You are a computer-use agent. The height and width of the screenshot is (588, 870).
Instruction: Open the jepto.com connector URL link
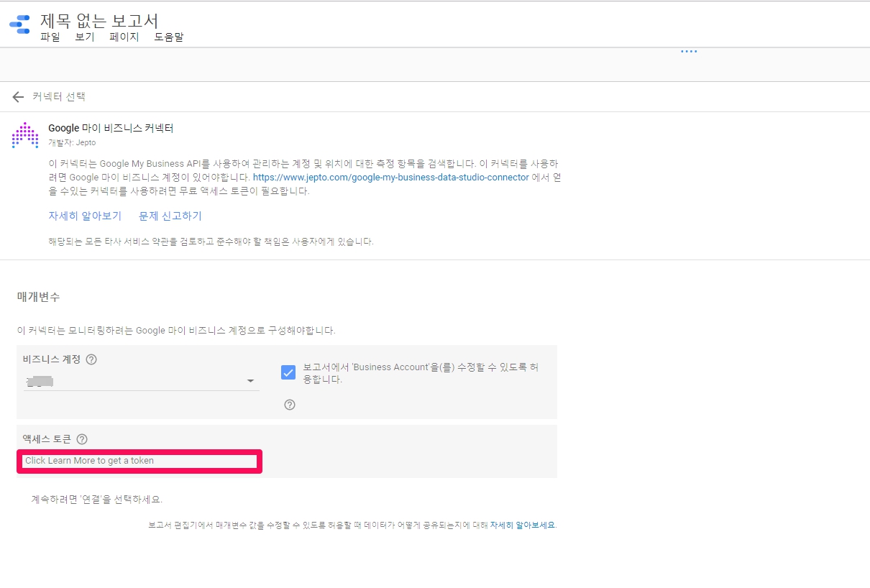coord(390,177)
